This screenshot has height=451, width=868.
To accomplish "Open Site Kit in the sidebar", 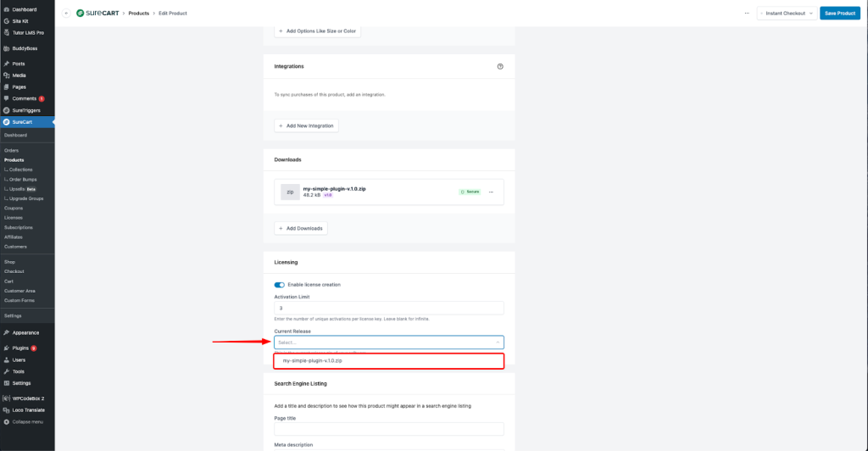I will [x=23, y=20].
